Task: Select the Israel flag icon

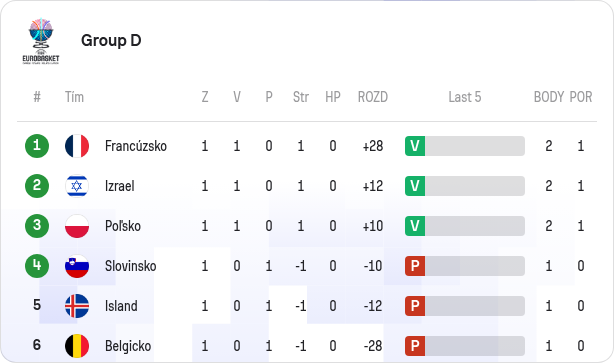Action: click(x=77, y=186)
